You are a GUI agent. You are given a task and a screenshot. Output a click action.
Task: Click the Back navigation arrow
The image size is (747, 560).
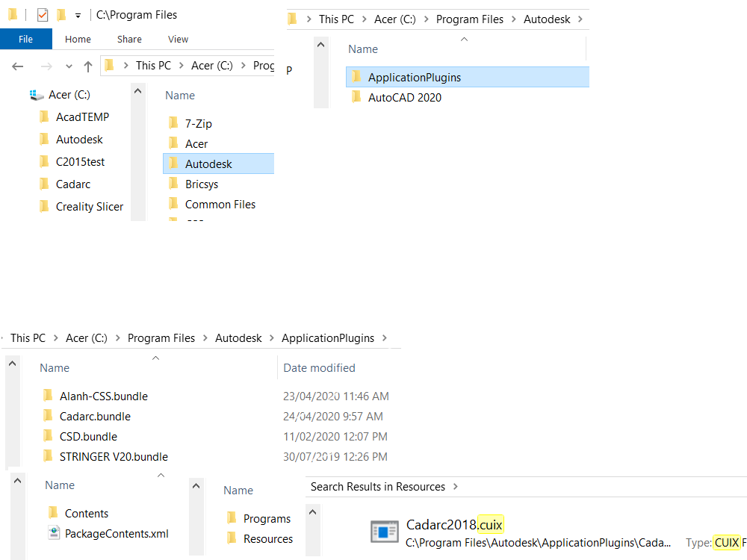click(18, 66)
